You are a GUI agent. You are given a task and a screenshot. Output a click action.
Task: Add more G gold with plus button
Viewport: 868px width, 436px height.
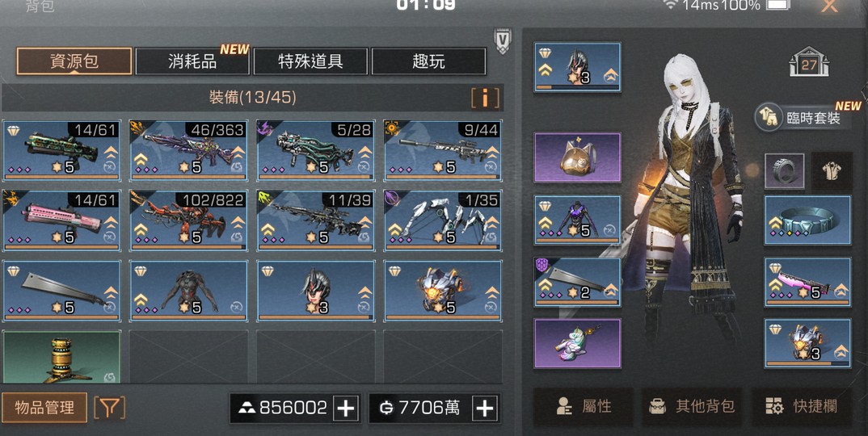(485, 409)
